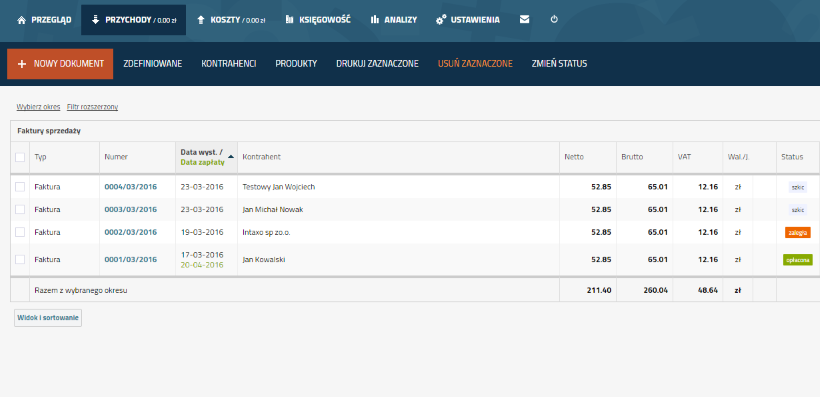Open Kontrahenci menu item
820x397 pixels.
coord(229,64)
